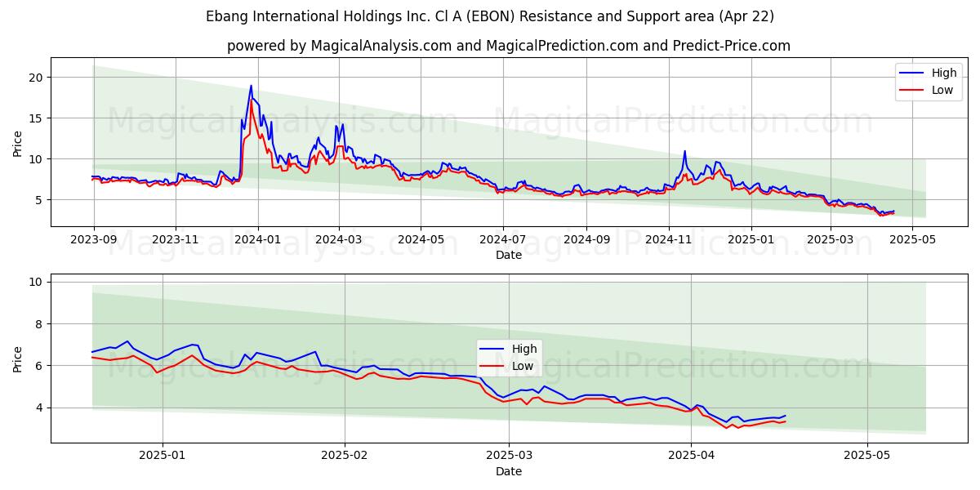980x490 pixels.
Task: Click the '15' price tick on top chart
Action: tap(37, 118)
